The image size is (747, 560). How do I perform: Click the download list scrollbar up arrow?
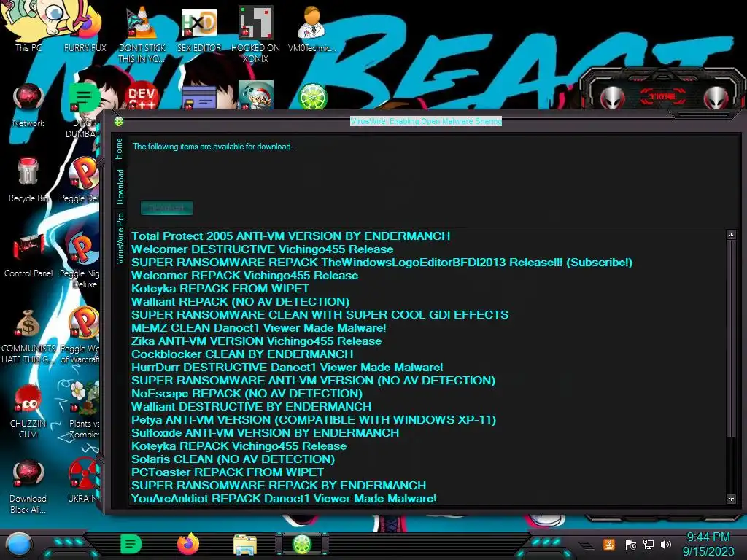tap(731, 235)
